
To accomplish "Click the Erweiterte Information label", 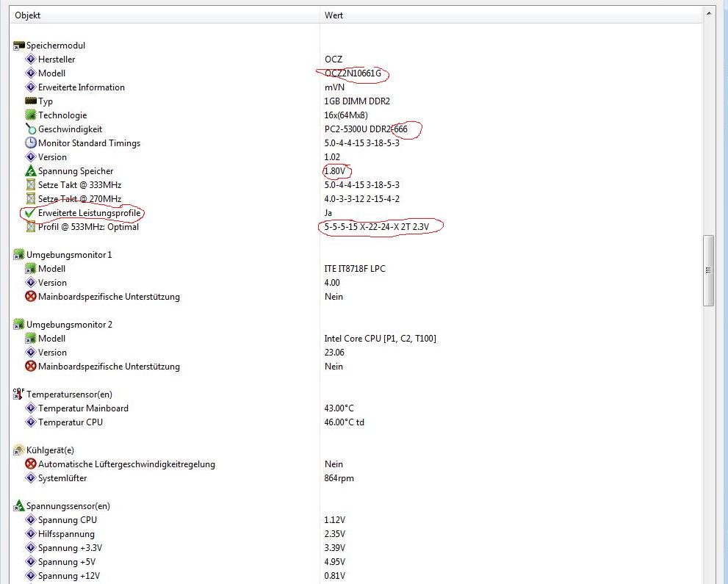I will click(x=82, y=87).
